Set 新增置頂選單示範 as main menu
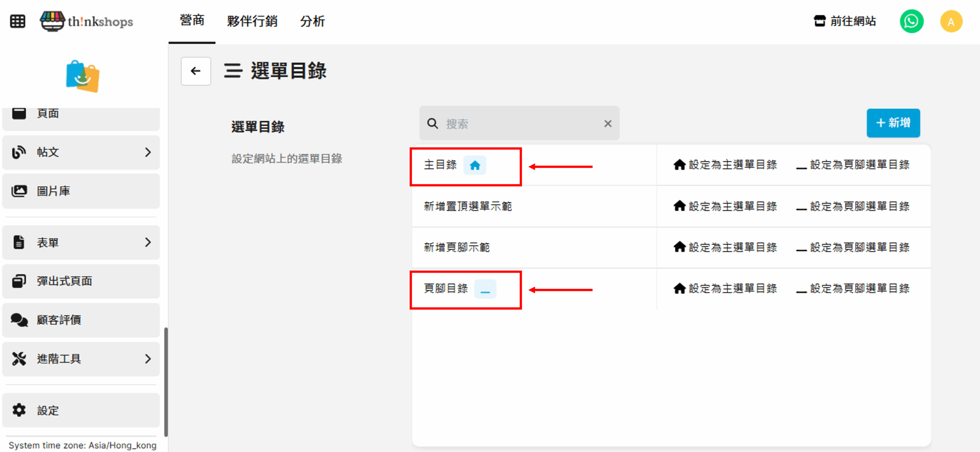Viewport: 980px width, 452px height. [725, 206]
